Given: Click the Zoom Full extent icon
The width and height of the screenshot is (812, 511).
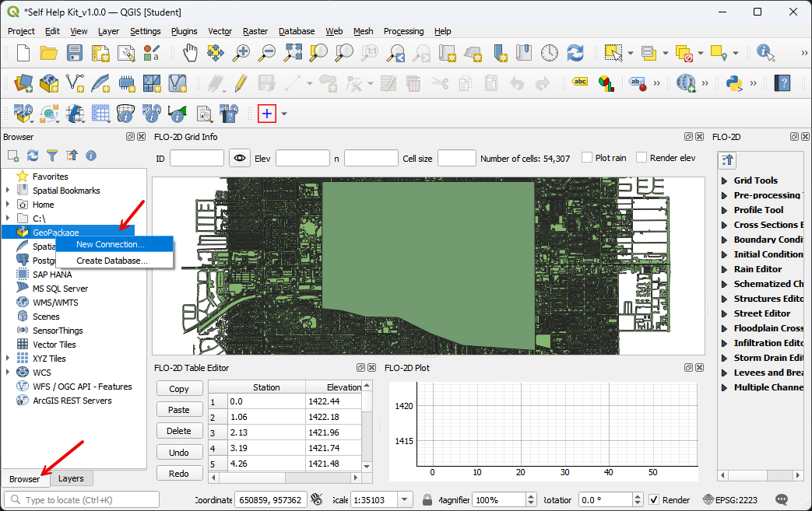Looking at the screenshot, I should pos(294,53).
